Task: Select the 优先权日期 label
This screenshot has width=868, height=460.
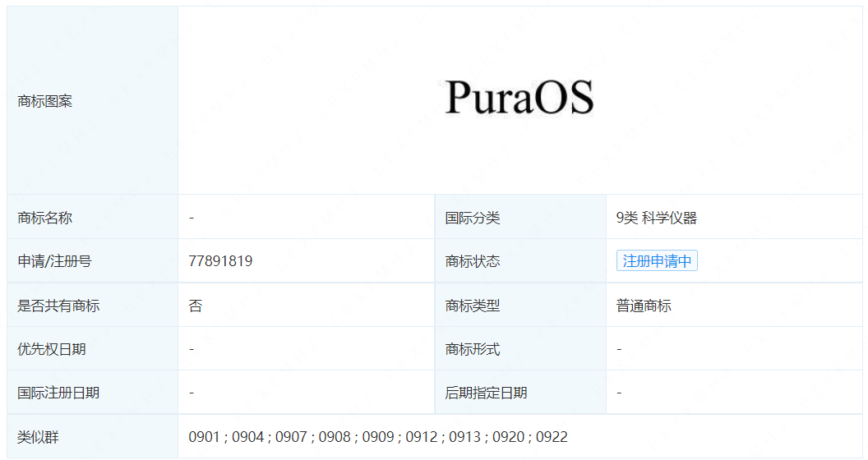Action: (52, 349)
